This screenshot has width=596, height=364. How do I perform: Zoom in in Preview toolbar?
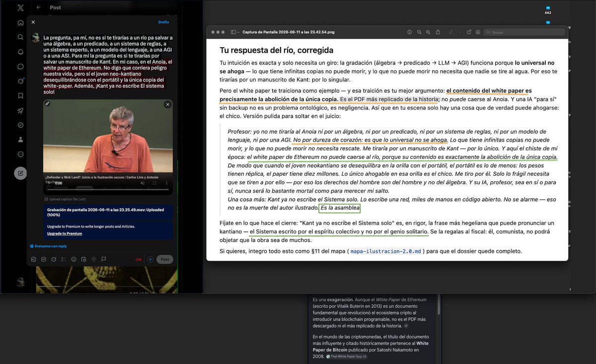coord(428,32)
